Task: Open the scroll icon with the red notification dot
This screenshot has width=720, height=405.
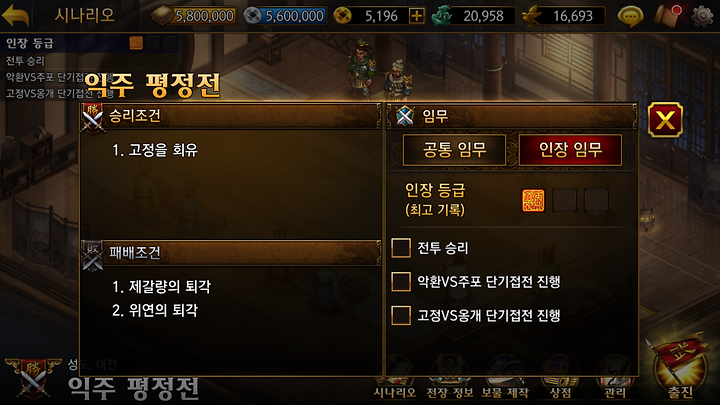Action: click(669, 16)
